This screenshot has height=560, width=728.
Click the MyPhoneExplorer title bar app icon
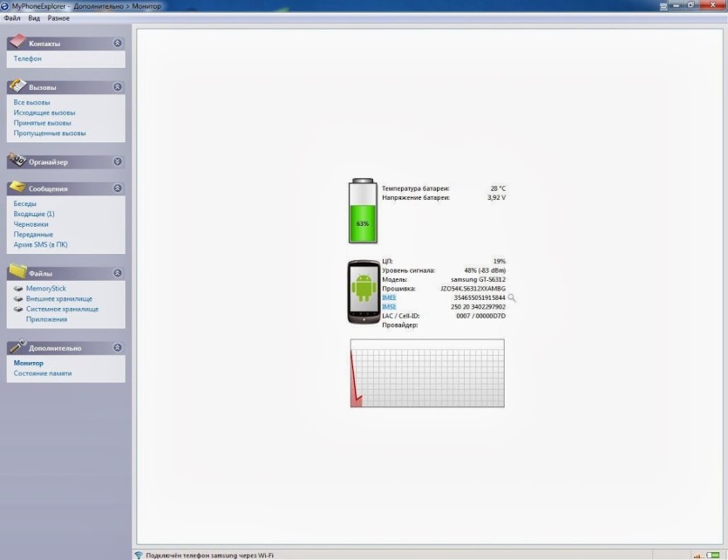(x=4, y=6)
